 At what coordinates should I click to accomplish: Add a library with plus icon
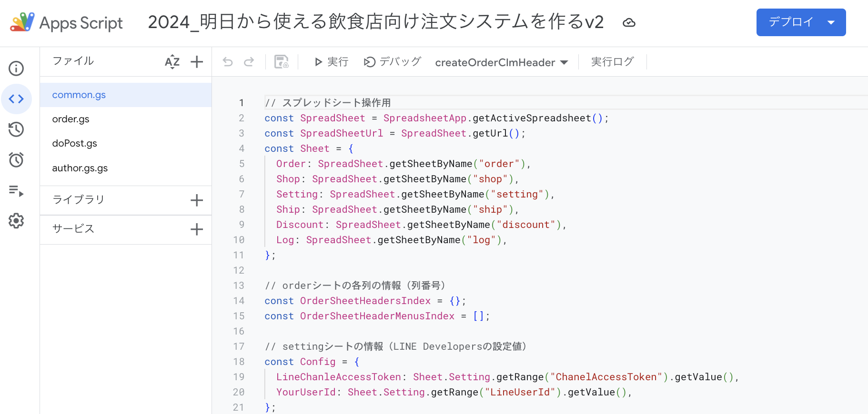point(197,200)
